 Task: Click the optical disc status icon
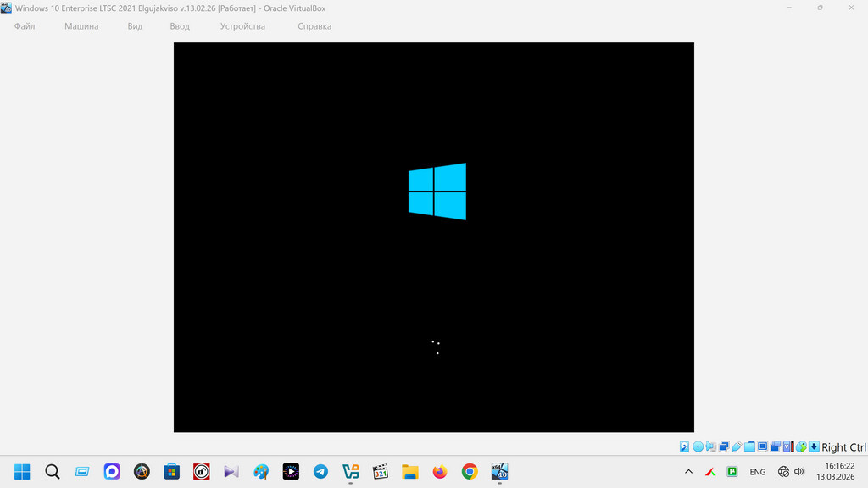(x=698, y=446)
